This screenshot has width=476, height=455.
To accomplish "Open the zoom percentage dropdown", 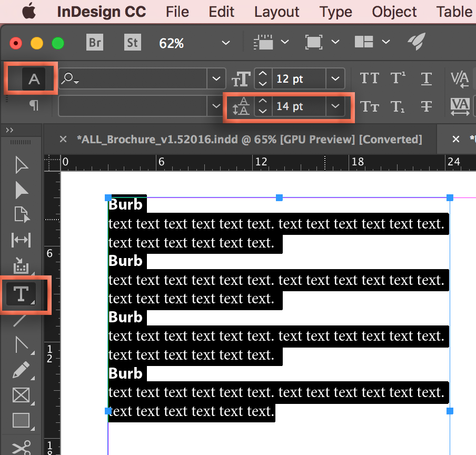I will tap(225, 43).
